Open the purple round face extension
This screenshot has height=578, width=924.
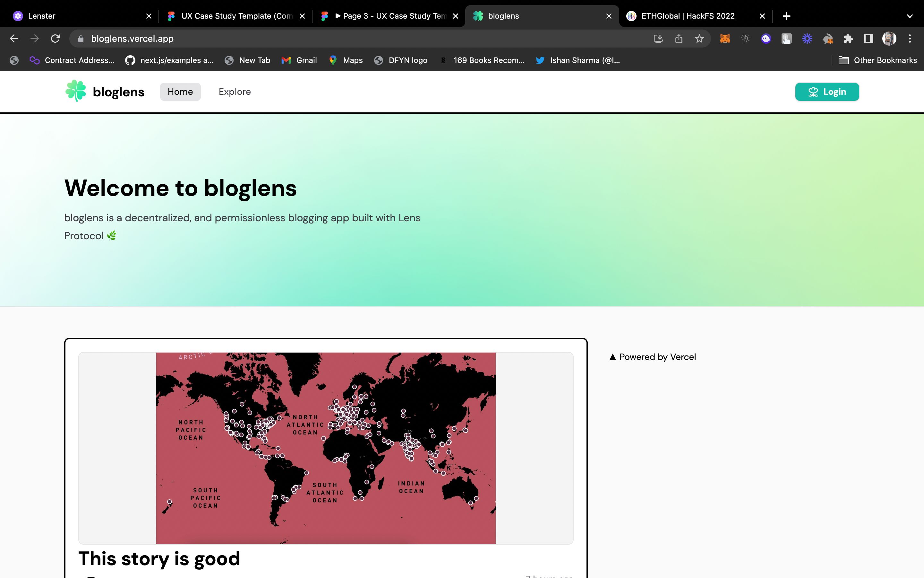[x=766, y=39]
